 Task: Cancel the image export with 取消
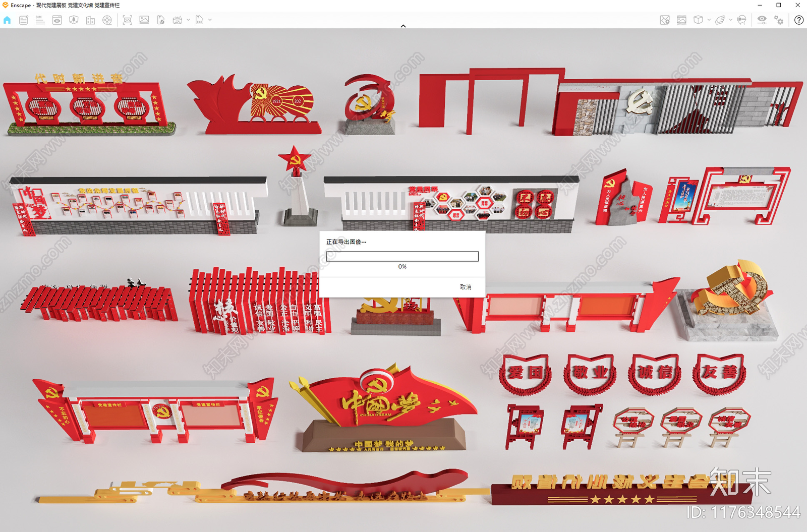coord(466,287)
